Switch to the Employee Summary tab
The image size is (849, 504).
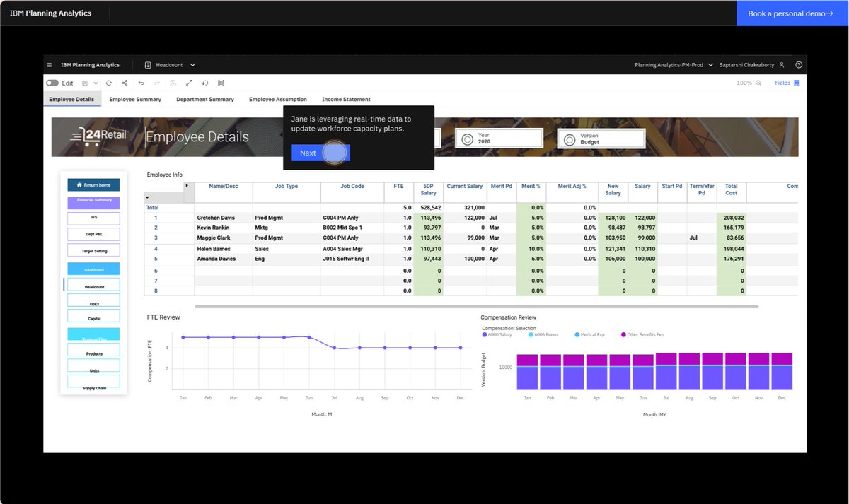(x=135, y=99)
